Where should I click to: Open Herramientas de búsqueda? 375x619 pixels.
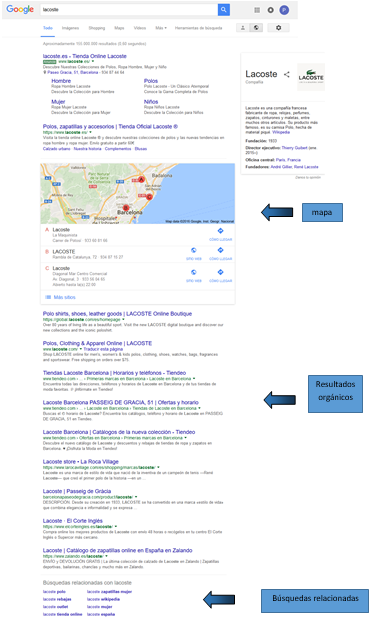point(199,28)
